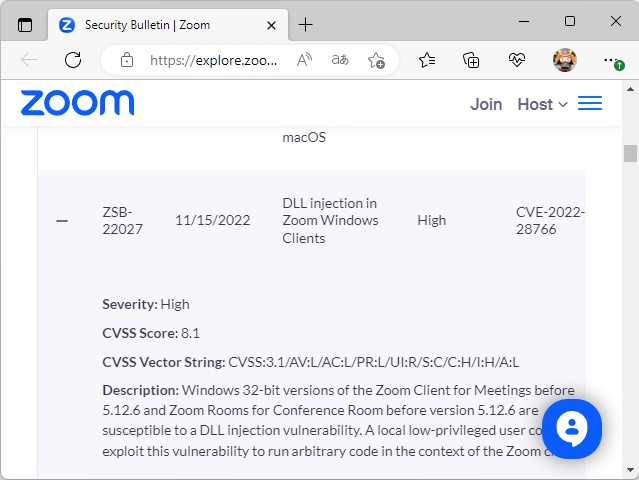Click the address bar URL

214,60
